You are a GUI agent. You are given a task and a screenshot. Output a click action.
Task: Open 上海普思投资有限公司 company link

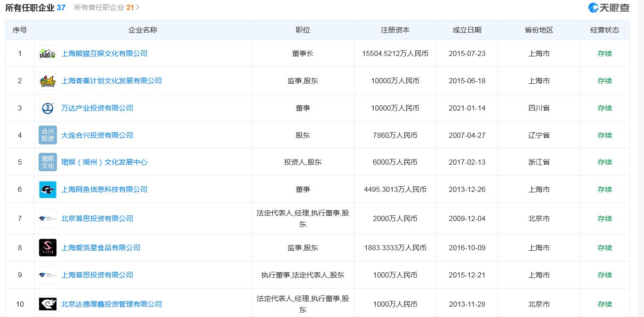coord(97,275)
